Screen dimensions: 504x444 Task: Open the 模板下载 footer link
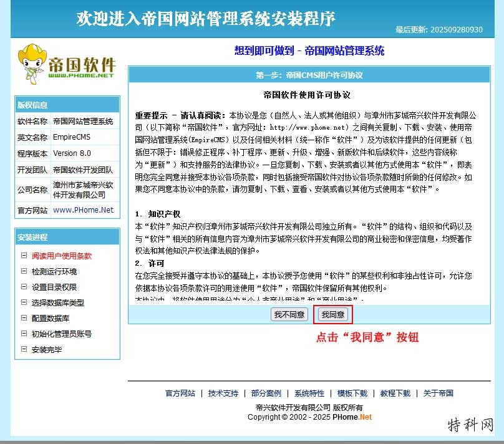[x=352, y=393]
